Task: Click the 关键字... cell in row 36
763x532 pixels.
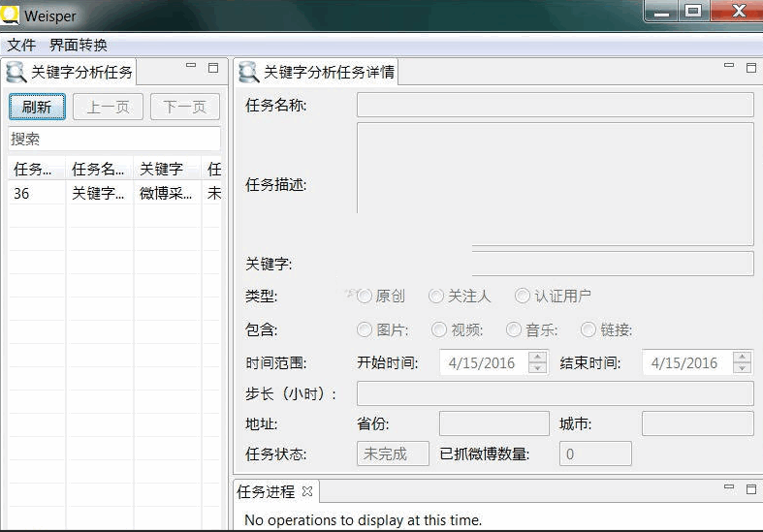Action: point(98,193)
